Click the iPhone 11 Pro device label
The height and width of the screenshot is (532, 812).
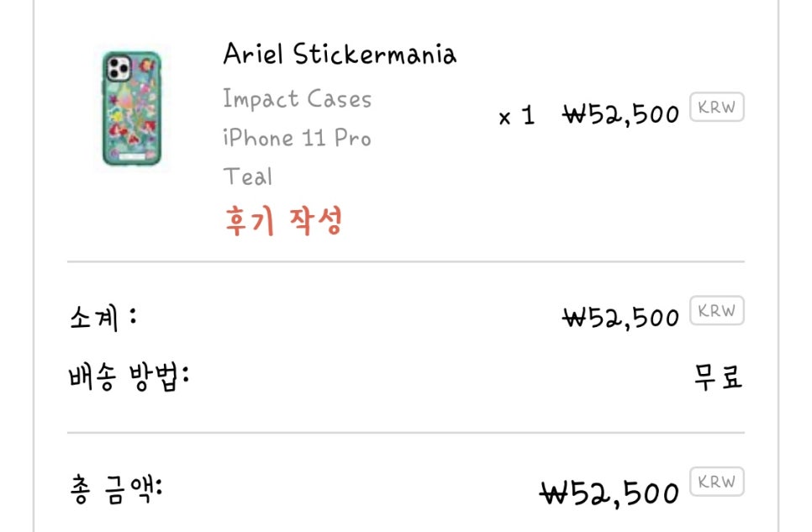(297, 138)
